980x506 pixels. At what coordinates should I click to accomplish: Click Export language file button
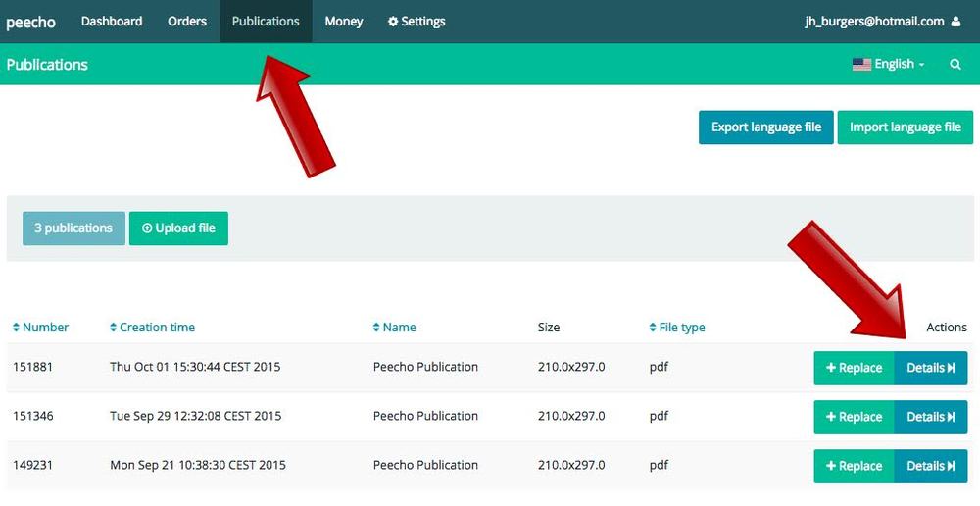[766, 126]
